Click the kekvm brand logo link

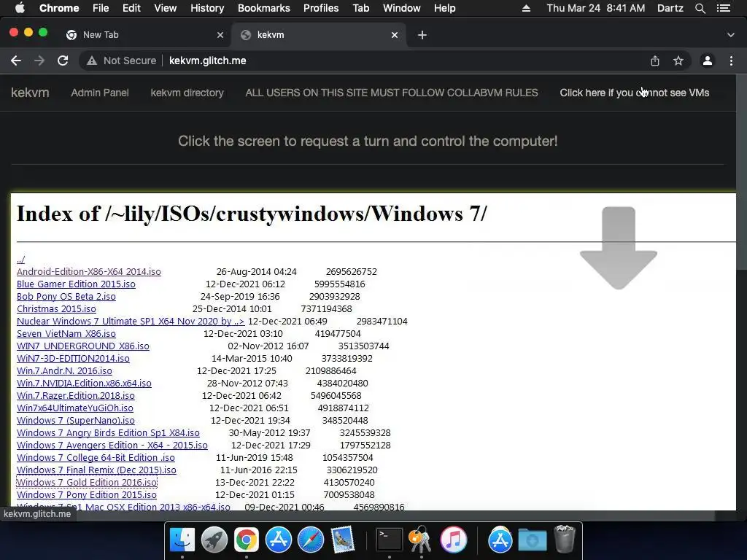click(x=30, y=93)
